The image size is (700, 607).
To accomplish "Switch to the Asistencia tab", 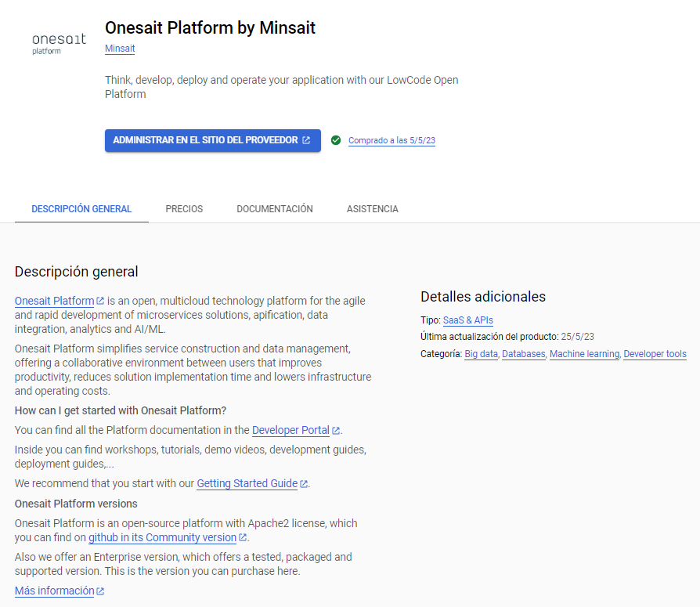I will pos(373,208).
